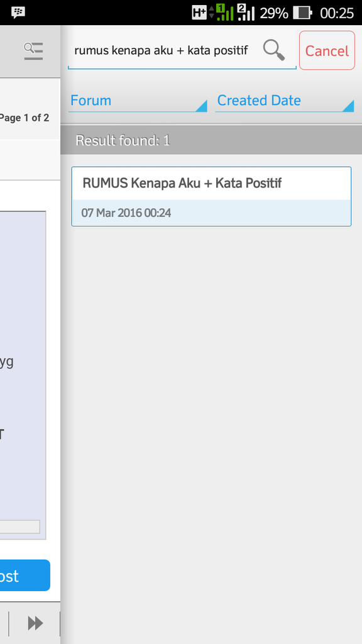Tap the 'Page 1 of 2' indicator
The width and height of the screenshot is (362, 644).
click(x=25, y=118)
